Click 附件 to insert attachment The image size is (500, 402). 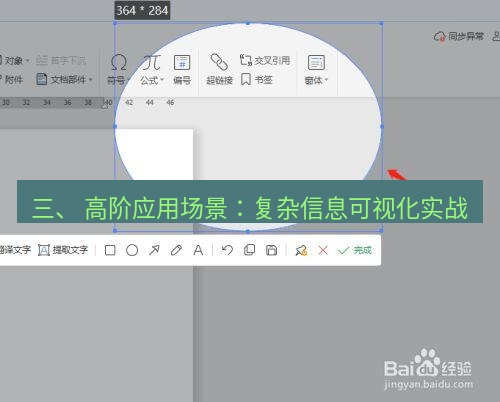coord(12,79)
